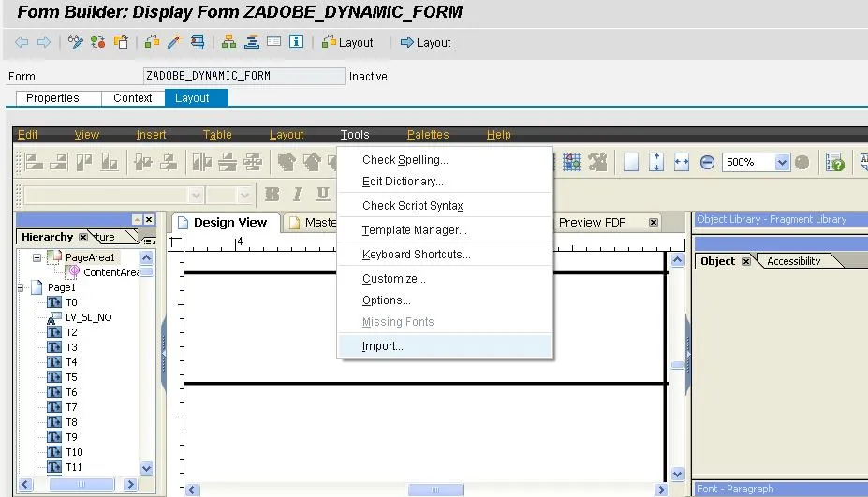The image size is (868, 497).
Task: Click the navigation window panel icon
Action: pos(273,41)
